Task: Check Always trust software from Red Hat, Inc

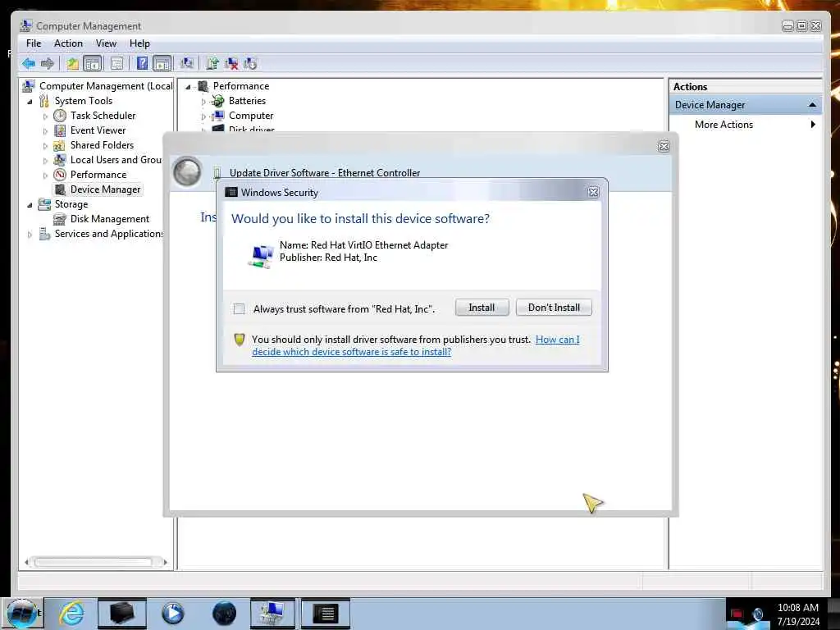Action: [239, 308]
